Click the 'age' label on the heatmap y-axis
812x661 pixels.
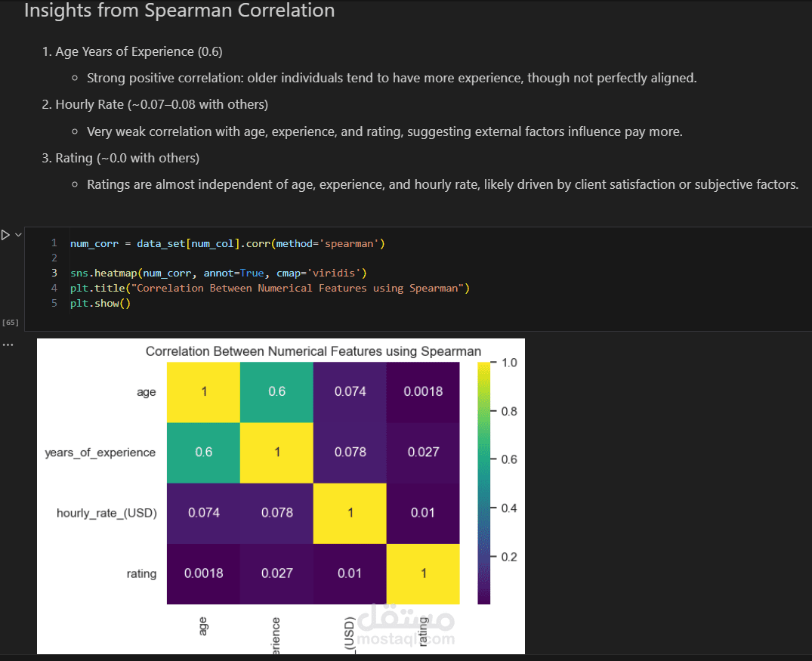(146, 392)
